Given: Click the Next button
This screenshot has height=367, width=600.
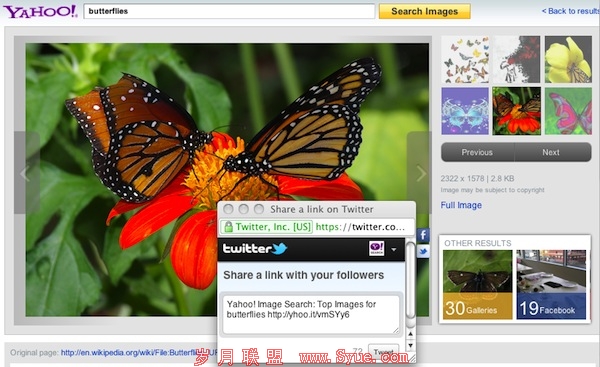Looking at the screenshot, I should 551,152.
